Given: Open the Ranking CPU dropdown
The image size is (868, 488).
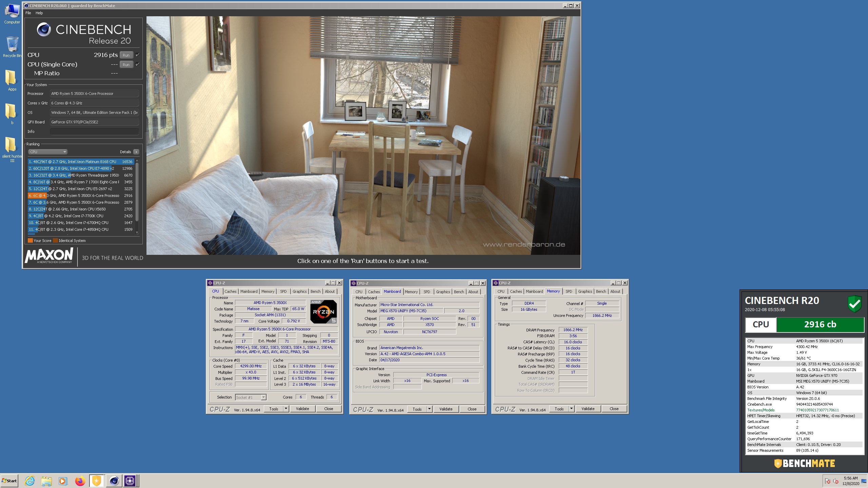Looking at the screenshot, I should (x=47, y=152).
